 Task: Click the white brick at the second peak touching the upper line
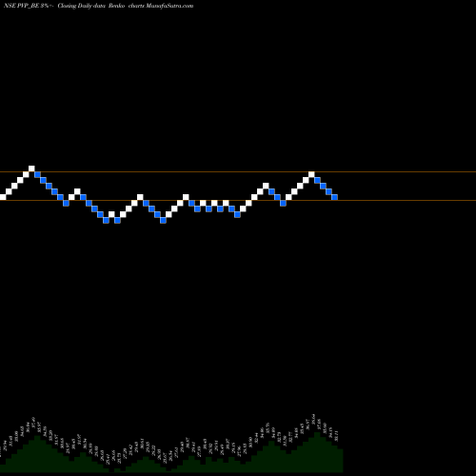(311, 174)
